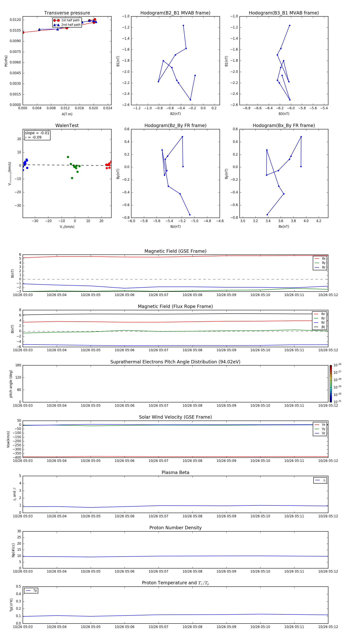Screen dimensions: 351x644
Task: Select the "pitch angle (deg)" axis label
Action: click(x=11, y=384)
